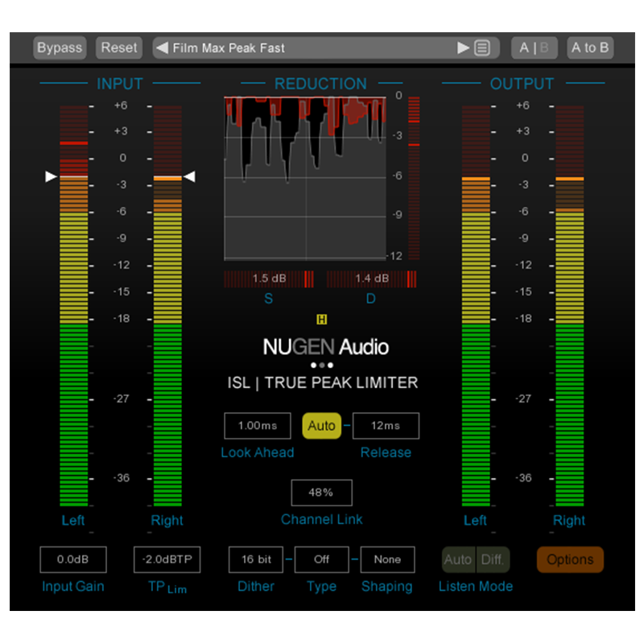This screenshot has width=644, height=644.
Task: Click the Listen Mode label
Action: click(x=476, y=586)
